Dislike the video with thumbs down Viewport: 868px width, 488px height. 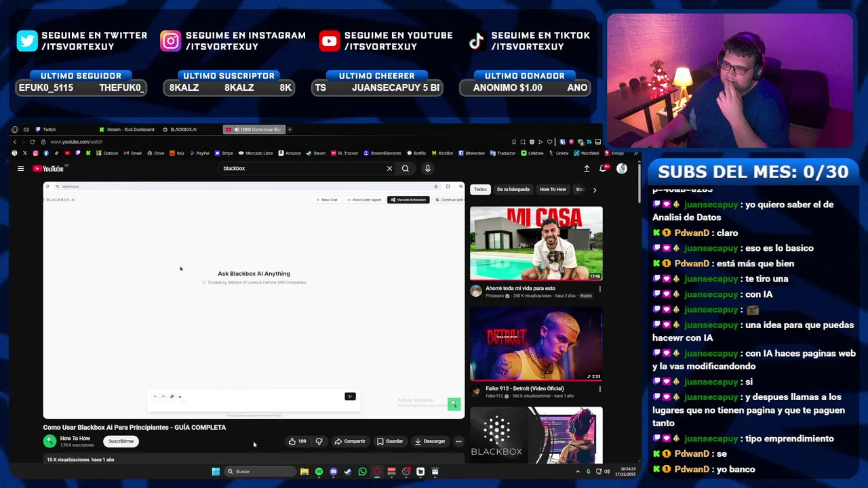tap(319, 441)
